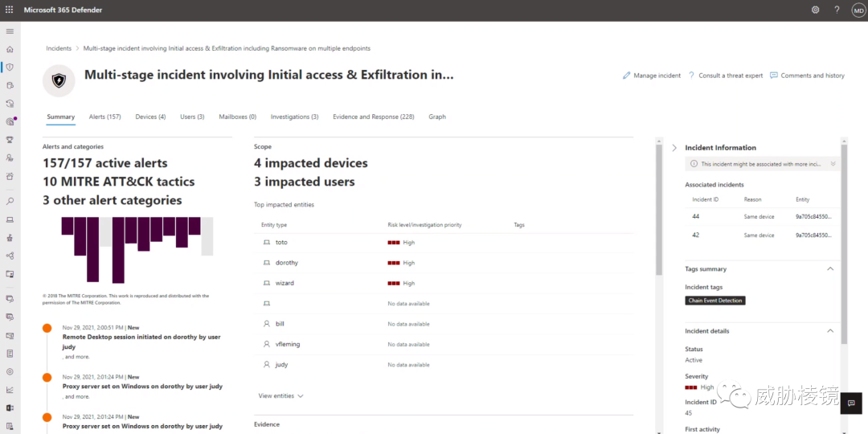
Task: Switch to the Investigations (3) tab
Action: (294, 117)
